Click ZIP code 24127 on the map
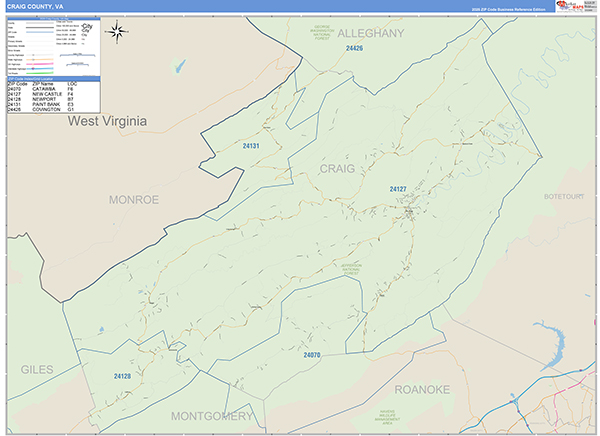 click(398, 189)
